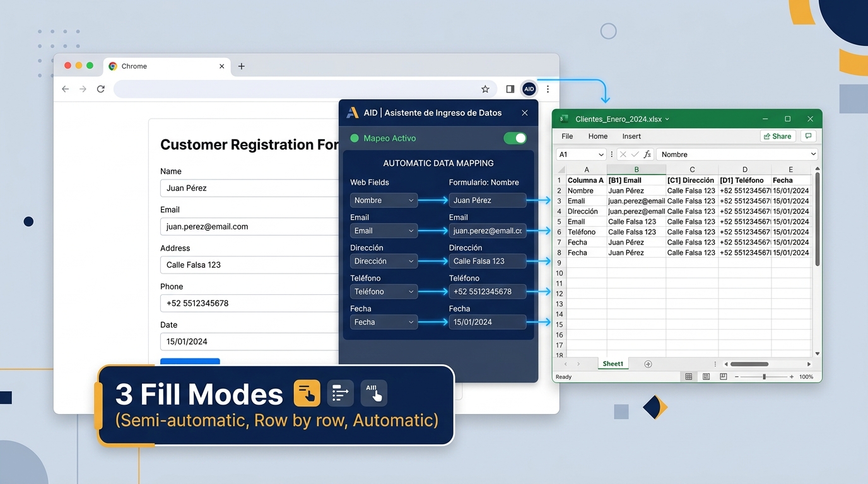Image resolution: width=868 pixels, height=484 pixels.
Task: Switch to Normal view in Excel status bar
Action: [x=689, y=377]
